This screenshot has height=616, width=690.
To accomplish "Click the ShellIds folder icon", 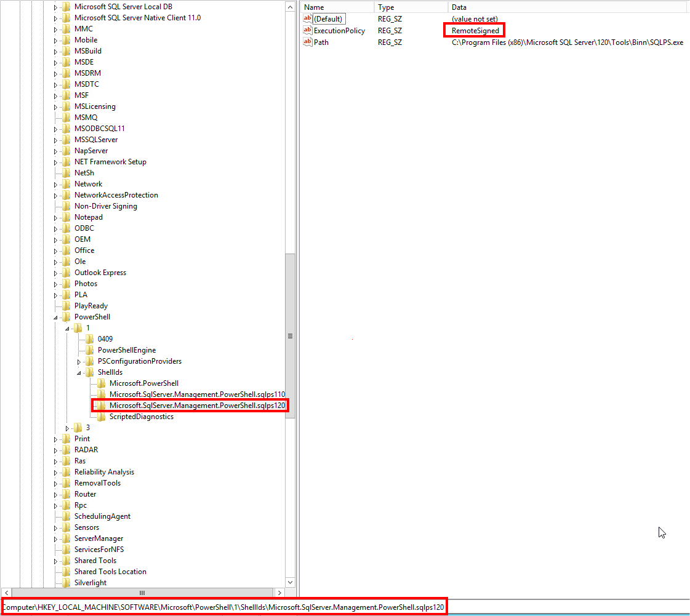I will tap(90, 372).
